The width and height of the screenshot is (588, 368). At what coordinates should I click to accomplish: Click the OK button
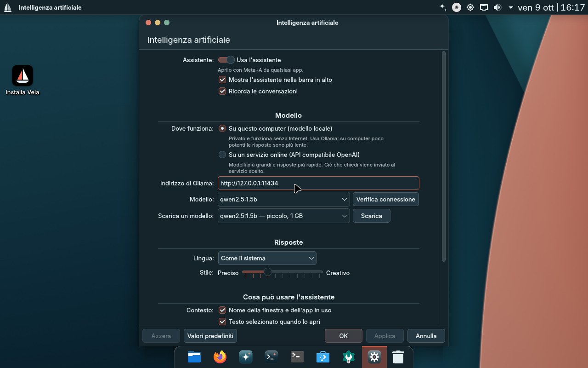344,336
